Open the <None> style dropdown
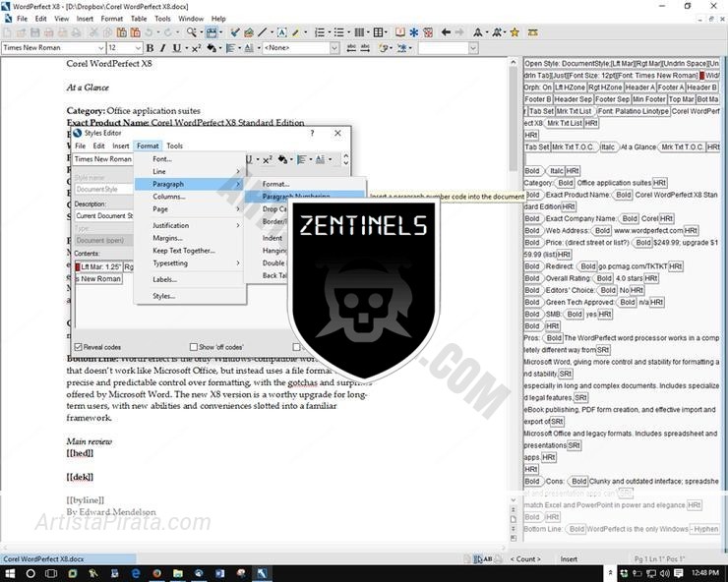Screen dimensions: 728x582 pyautogui.click(x=334, y=48)
